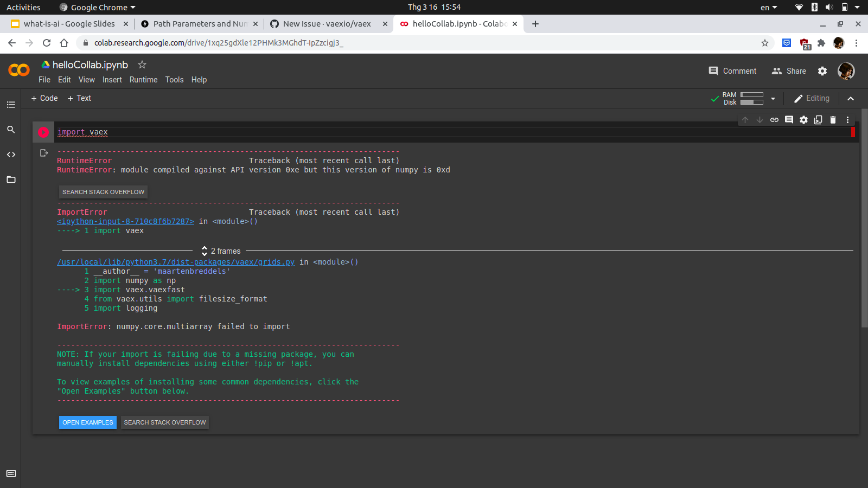Open the Find and replace sidebar

11,129
